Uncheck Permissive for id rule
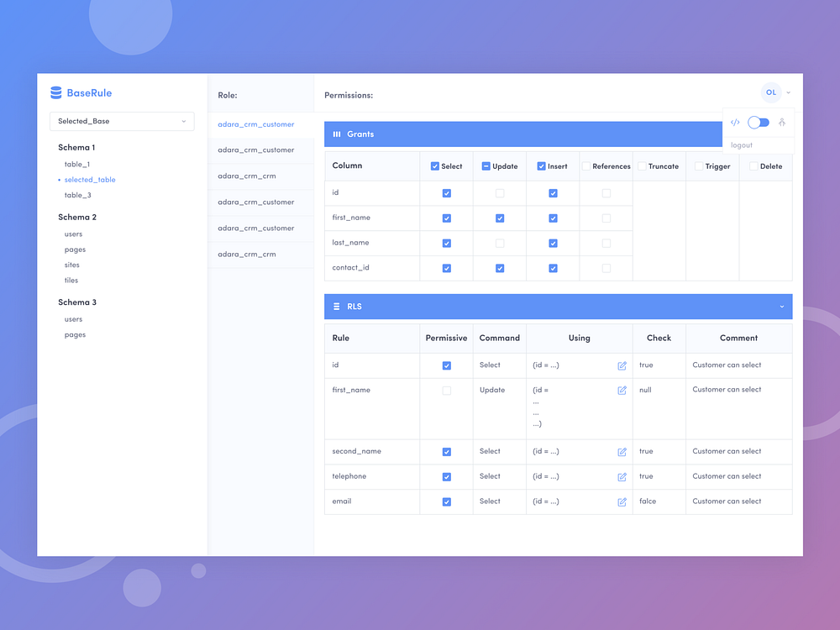Screen dimensions: 840x630 [x=446, y=366]
